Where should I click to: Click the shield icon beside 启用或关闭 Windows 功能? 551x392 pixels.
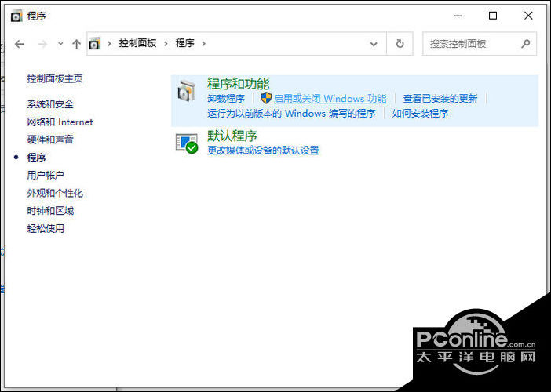pyautogui.click(x=266, y=98)
